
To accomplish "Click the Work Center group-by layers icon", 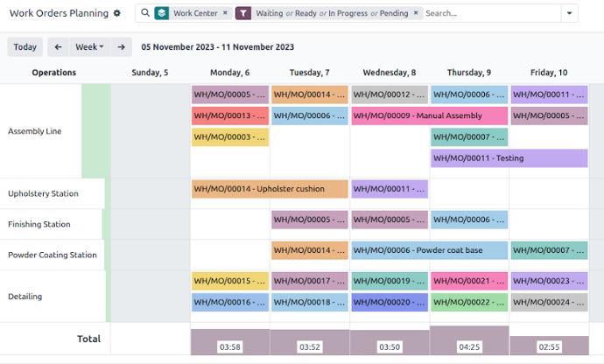I will tap(162, 14).
